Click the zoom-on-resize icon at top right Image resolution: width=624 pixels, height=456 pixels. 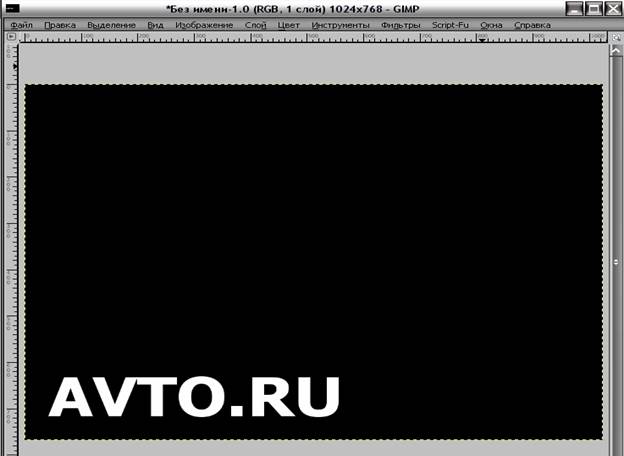click(616, 37)
